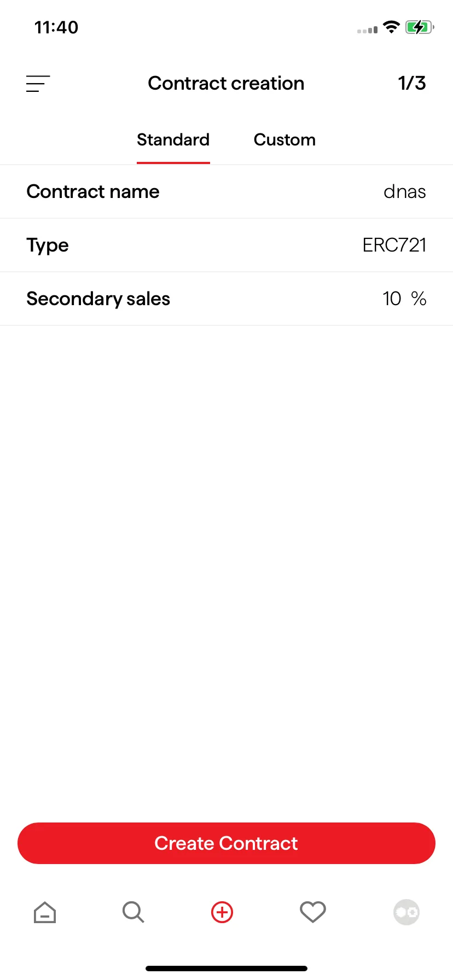The width and height of the screenshot is (453, 980).
Task: Open the hamburger menu icon
Action: click(38, 84)
